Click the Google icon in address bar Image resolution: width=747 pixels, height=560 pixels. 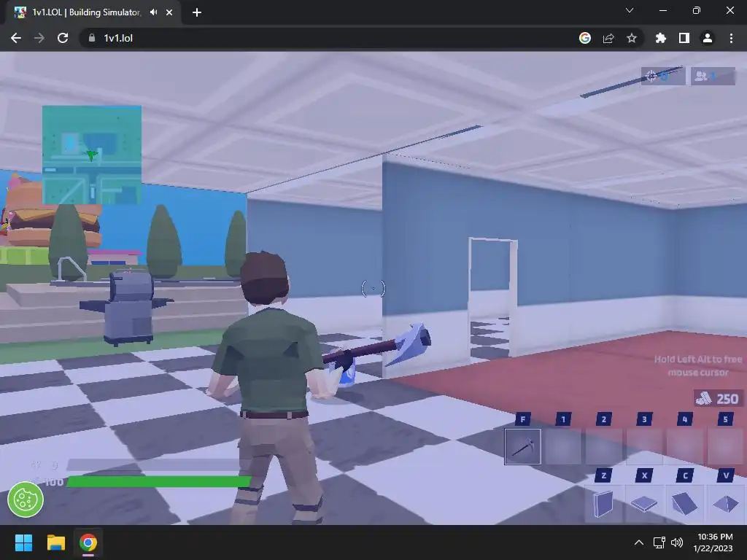pos(585,38)
